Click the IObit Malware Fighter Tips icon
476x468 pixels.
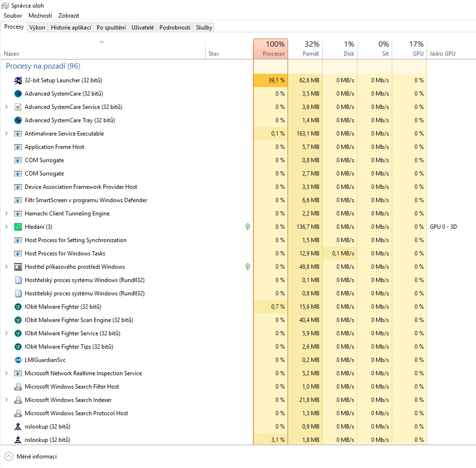pyautogui.click(x=18, y=347)
